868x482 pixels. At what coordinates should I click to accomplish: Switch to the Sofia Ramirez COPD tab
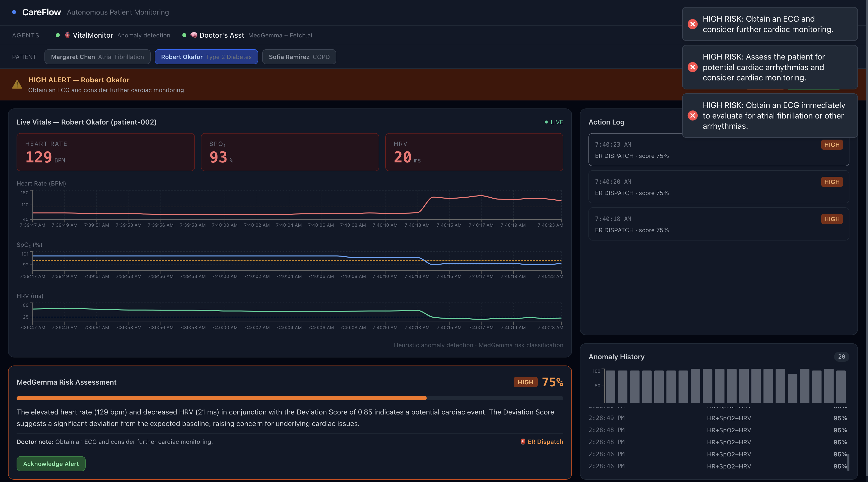299,56
